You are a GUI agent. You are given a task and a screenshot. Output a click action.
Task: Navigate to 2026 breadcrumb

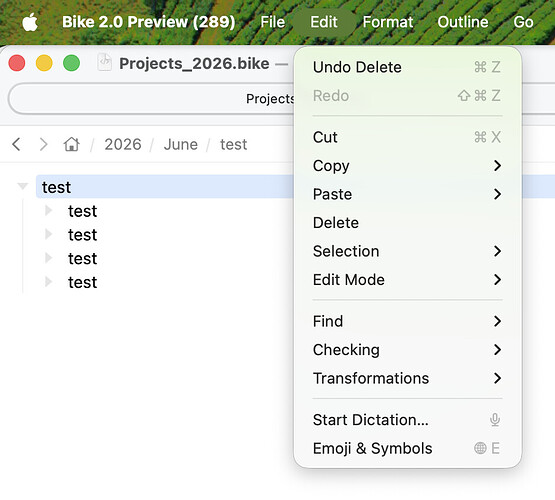pyautogui.click(x=123, y=144)
